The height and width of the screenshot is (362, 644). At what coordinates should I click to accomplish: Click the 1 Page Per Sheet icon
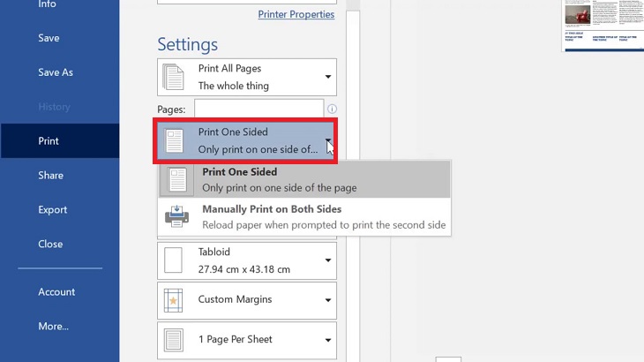(174, 340)
